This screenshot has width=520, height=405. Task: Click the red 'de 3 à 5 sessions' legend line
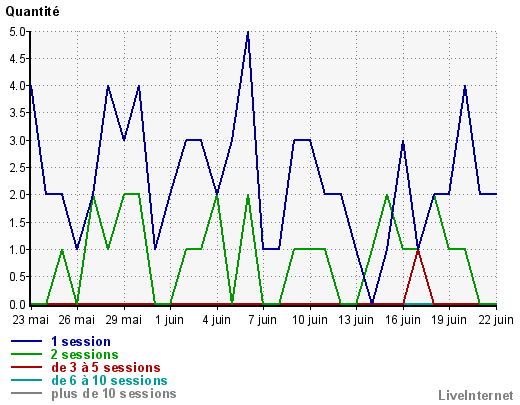pos(27,367)
